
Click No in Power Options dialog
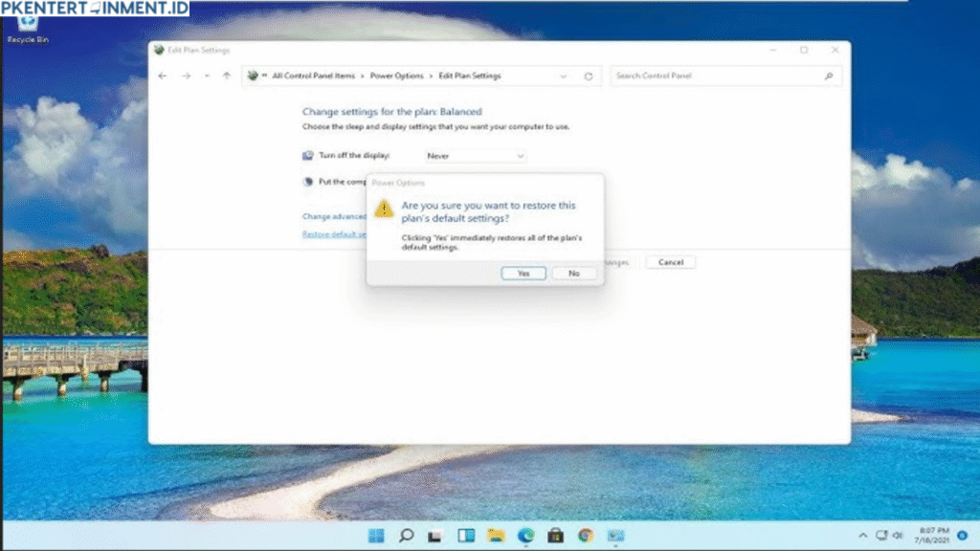click(573, 273)
